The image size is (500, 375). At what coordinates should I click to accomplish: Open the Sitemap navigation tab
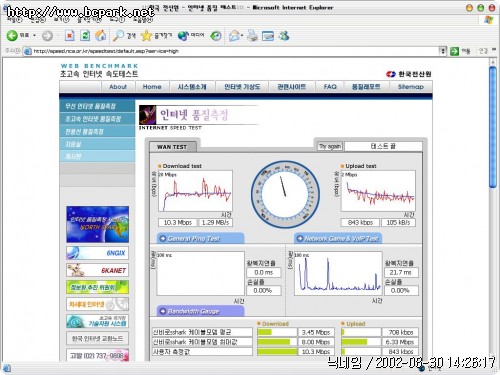[x=411, y=87]
